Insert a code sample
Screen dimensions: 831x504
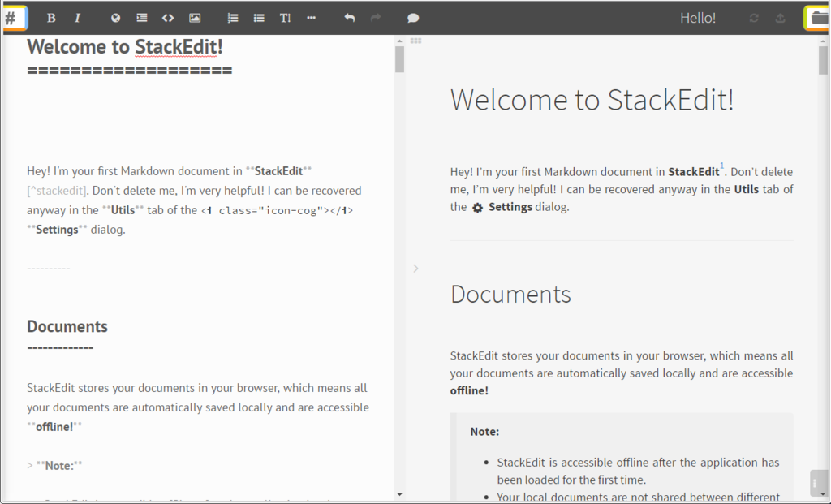(168, 18)
